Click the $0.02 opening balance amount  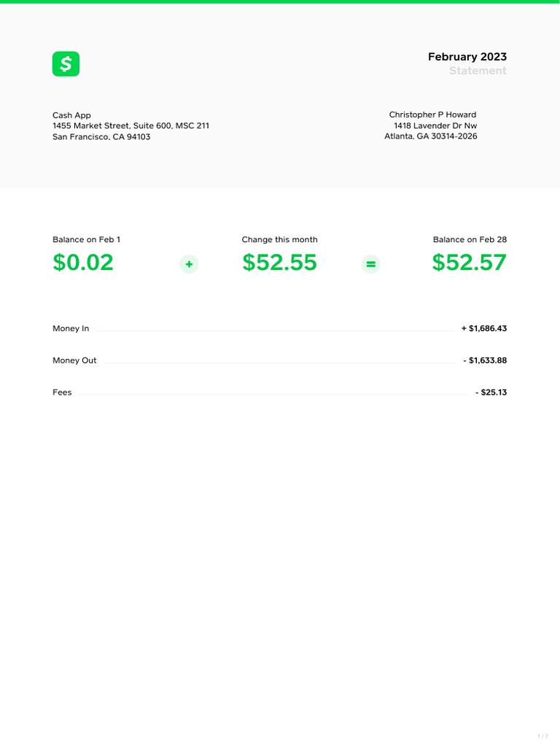[83, 263]
